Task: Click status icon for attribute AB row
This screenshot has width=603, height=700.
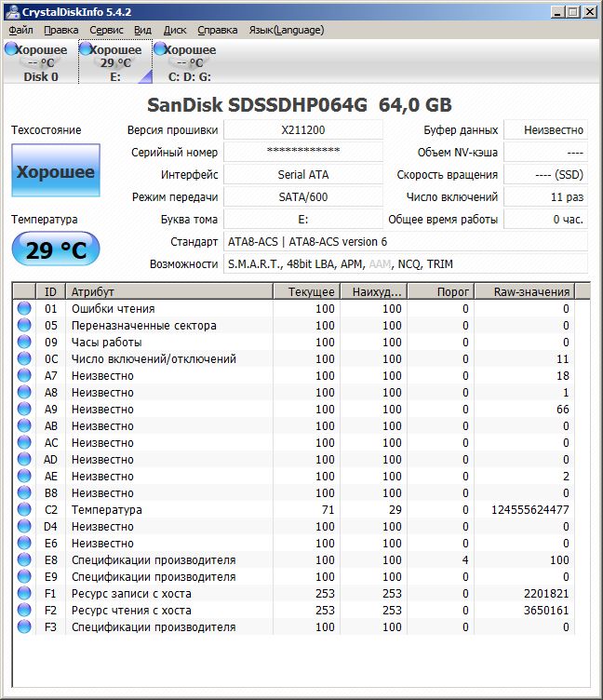Action: 24,425
